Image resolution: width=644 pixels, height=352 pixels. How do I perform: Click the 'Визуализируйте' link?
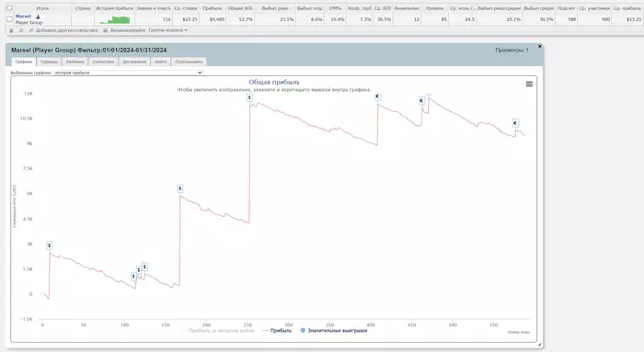128,30
